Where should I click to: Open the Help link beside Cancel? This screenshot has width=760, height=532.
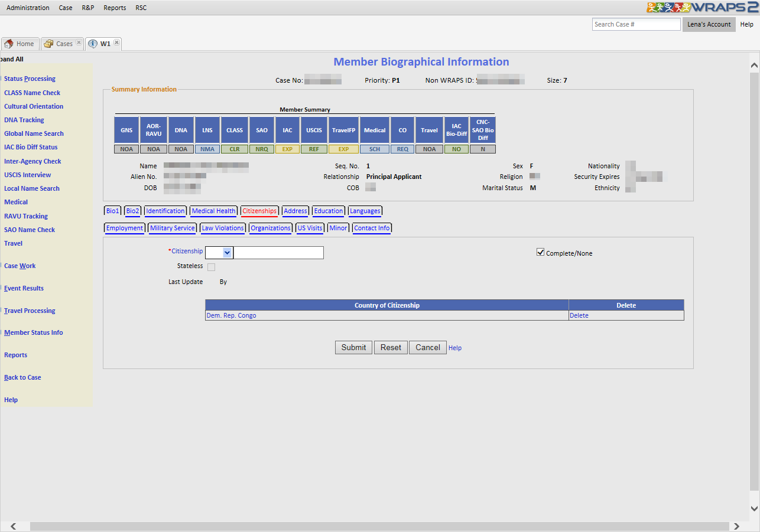coord(455,348)
